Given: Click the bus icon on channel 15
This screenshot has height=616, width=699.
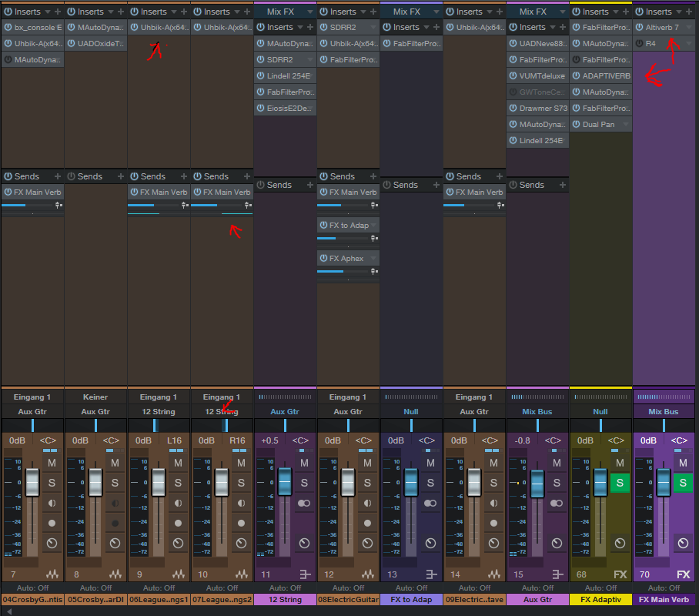Looking at the screenshot, I should pos(557,574).
